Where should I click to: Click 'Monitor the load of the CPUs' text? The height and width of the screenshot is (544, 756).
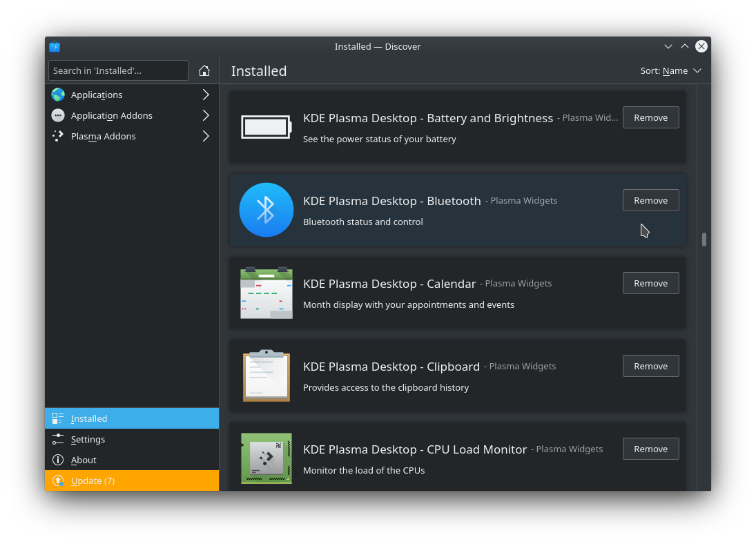pyautogui.click(x=364, y=470)
